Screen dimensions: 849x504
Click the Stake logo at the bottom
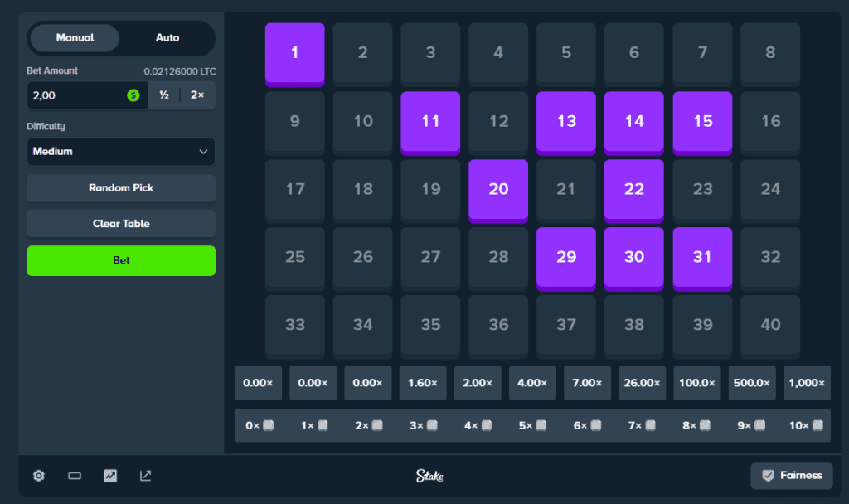pos(432,476)
